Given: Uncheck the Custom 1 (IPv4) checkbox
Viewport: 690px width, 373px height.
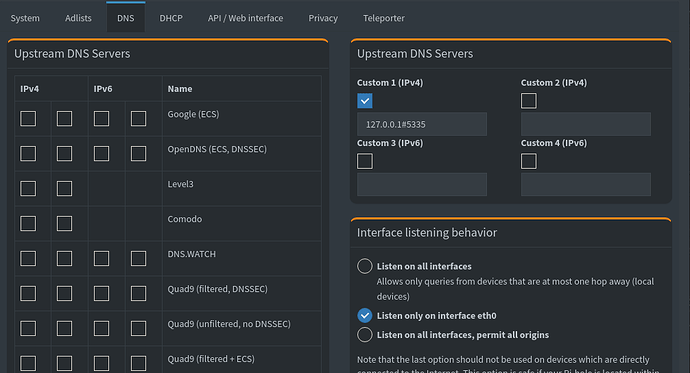Looking at the screenshot, I should pyautogui.click(x=365, y=101).
